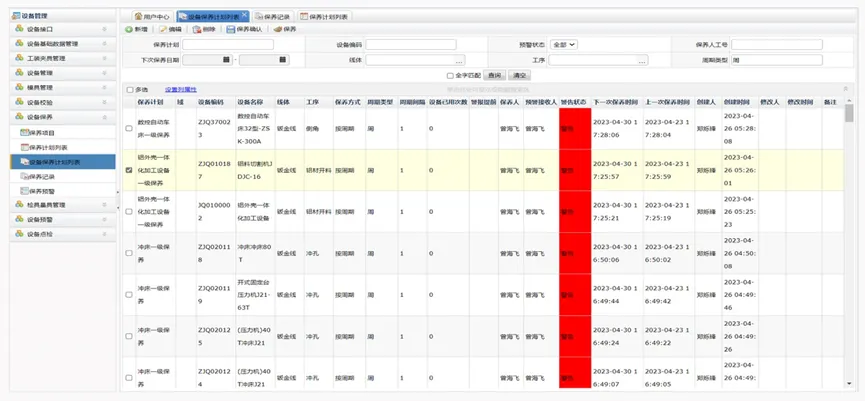Switch to the 保养计划列表 tab
This screenshot has height=401, width=865.
click(324, 17)
